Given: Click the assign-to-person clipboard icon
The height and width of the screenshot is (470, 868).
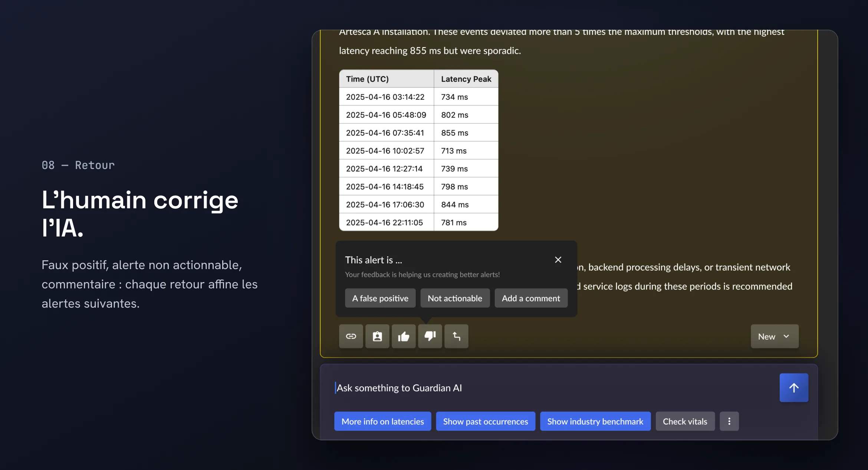Looking at the screenshot, I should pyautogui.click(x=377, y=336).
